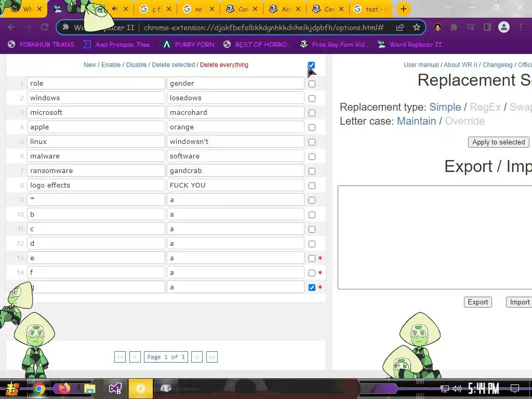
Task: Check the box for the windows row
Action: point(312,98)
